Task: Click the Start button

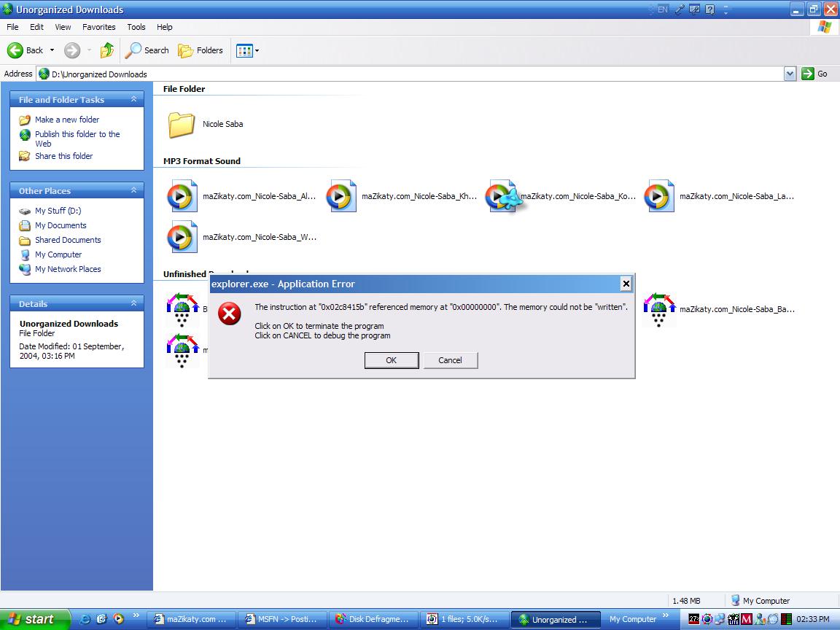Action: (35, 619)
